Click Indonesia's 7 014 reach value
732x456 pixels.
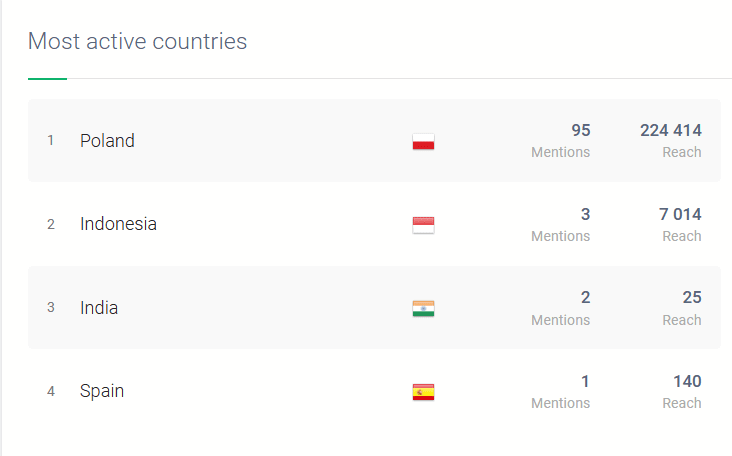click(679, 214)
